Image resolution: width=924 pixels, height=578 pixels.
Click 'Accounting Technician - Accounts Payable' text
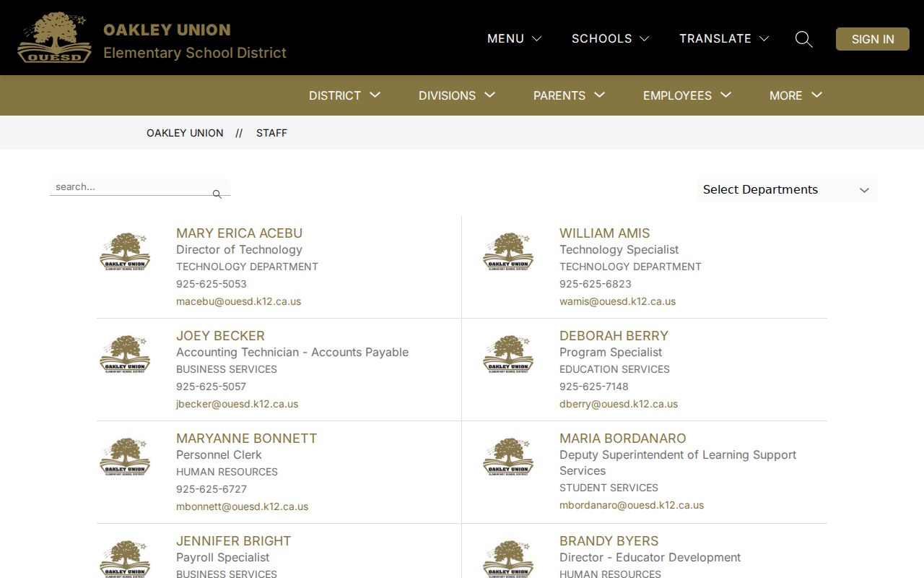click(292, 353)
